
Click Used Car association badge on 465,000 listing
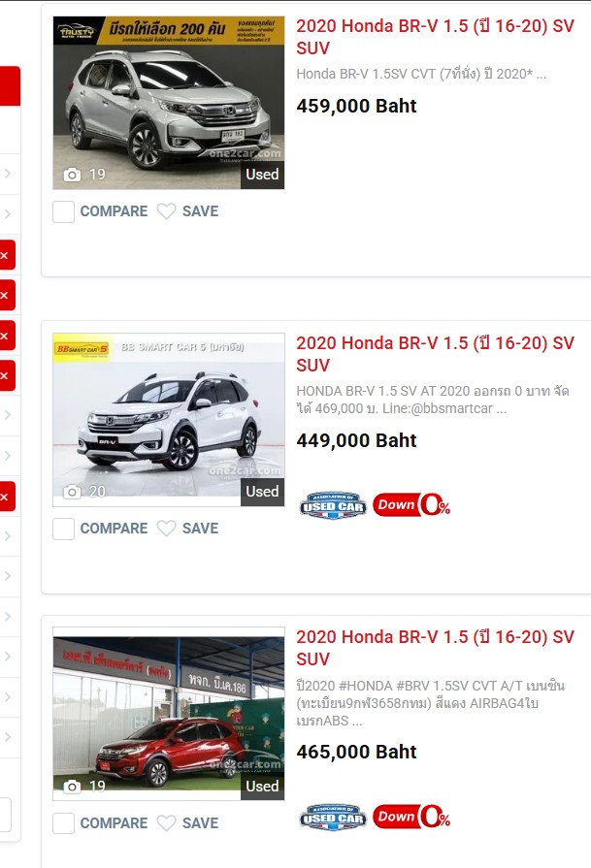333,817
